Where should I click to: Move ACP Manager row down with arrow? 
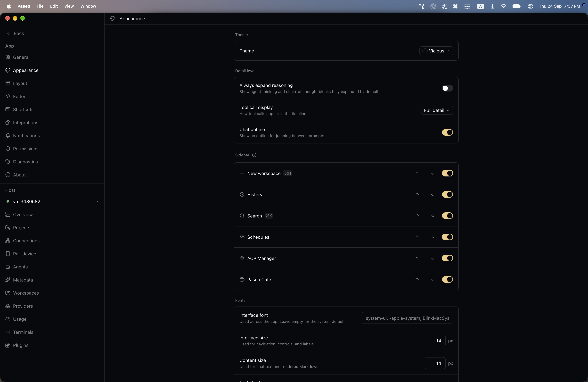[433, 258]
